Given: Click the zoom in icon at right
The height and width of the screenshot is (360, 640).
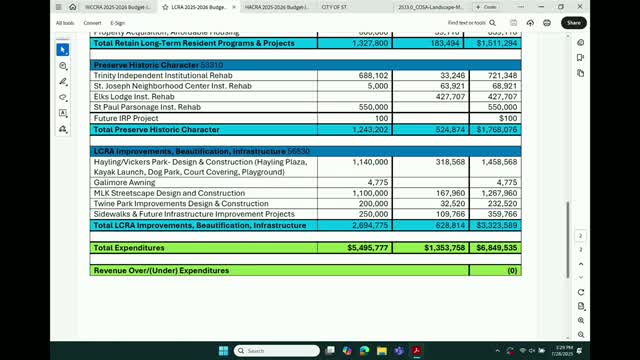Looking at the screenshot, I should click(x=581, y=320).
